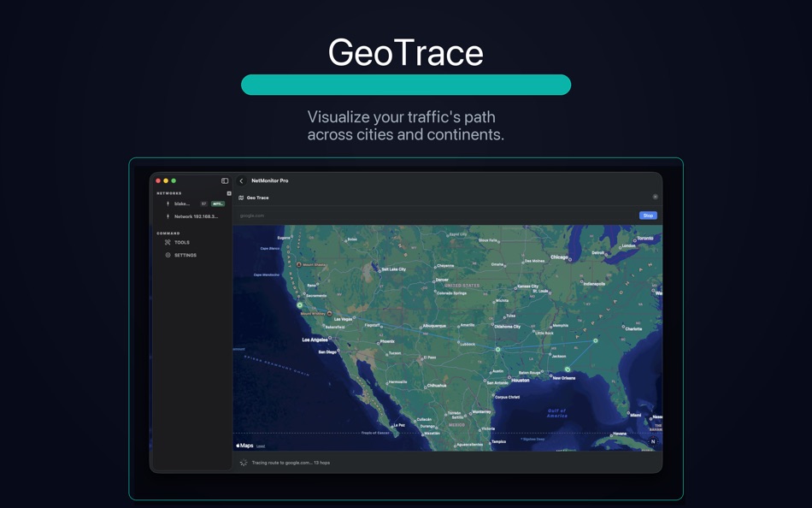
Task: Click the Apple Maps logo
Action: pos(245,446)
